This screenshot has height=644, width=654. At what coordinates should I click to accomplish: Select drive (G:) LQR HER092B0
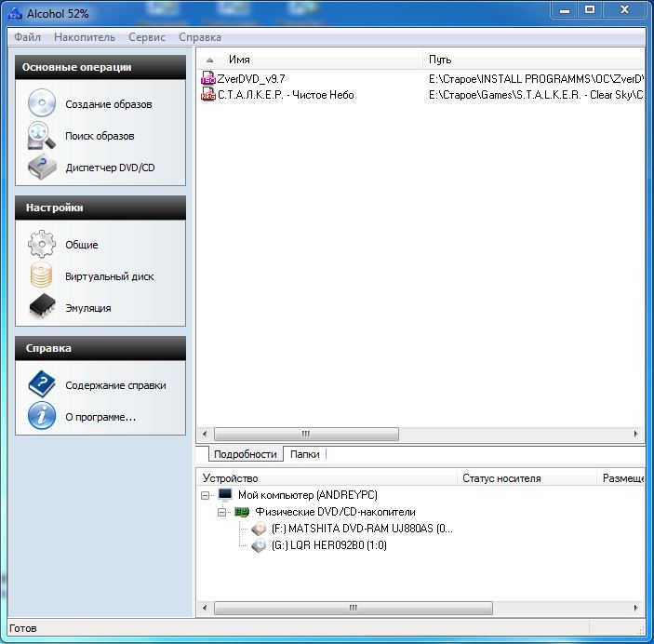click(x=328, y=545)
